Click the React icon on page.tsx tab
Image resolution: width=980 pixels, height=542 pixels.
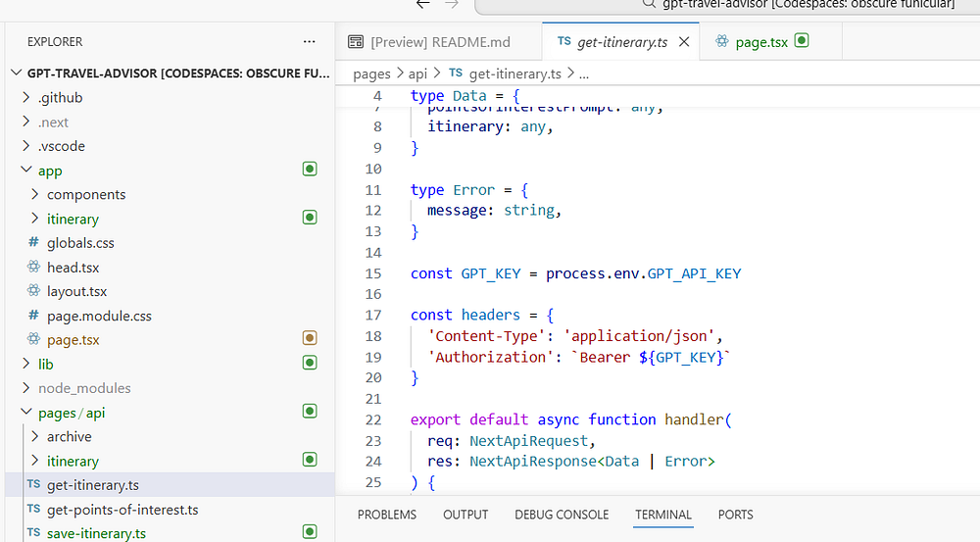pos(722,42)
